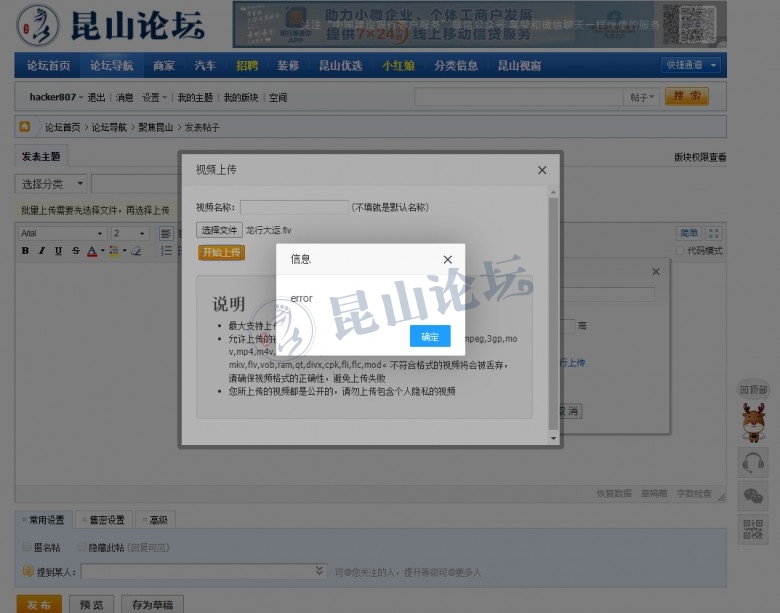Apply strikethrough formatting icon
The height and width of the screenshot is (613, 780).
tap(75, 251)
